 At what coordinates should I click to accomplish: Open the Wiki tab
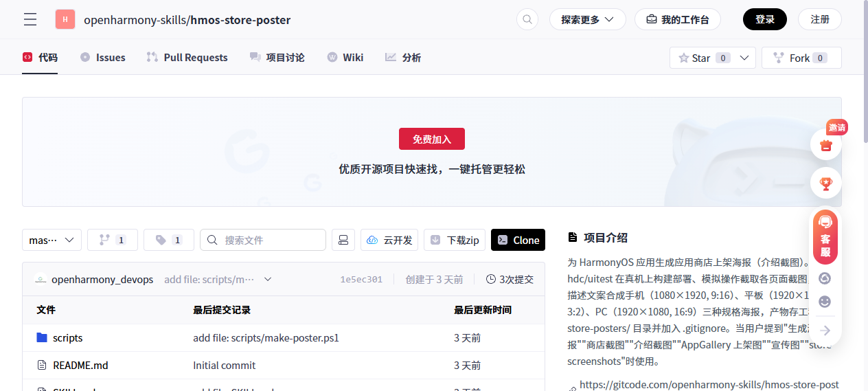tap(345, 57)
